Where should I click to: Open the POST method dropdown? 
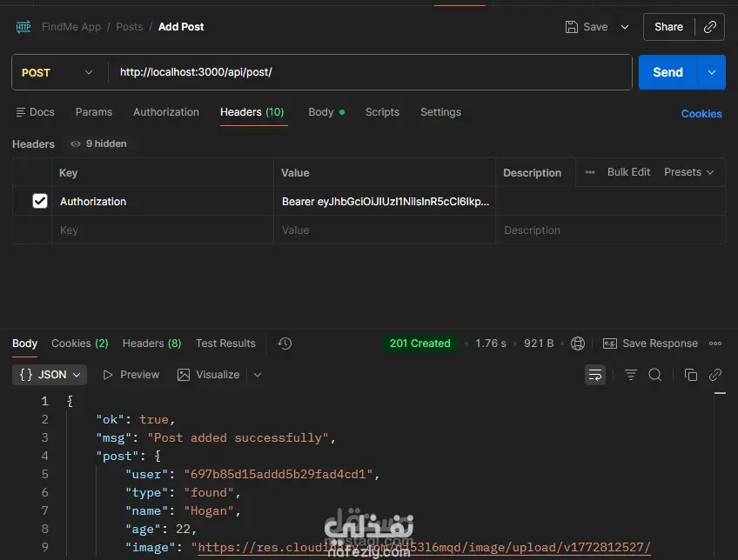[x=57, y=72]
